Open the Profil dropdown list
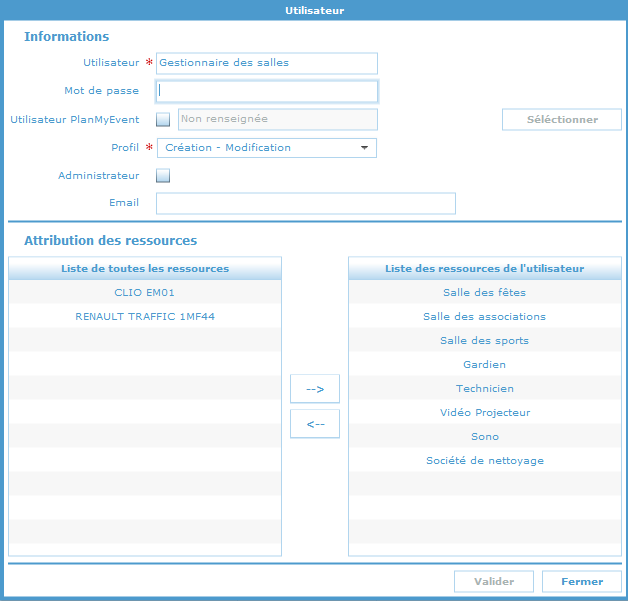This screenshot has width=628, height=601. [266, 148]
